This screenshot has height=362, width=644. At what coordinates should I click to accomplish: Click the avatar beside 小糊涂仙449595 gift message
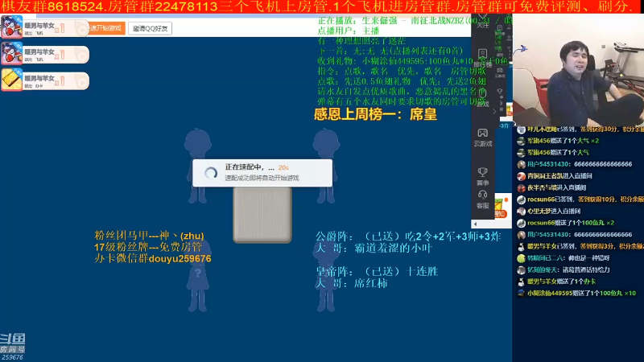click(521, 294)
